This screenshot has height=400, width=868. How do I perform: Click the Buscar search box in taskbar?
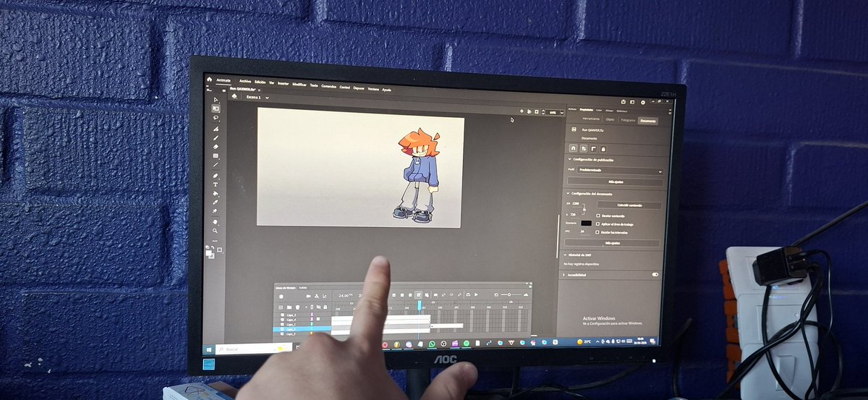pyautogui.click(x=255, y=349)
